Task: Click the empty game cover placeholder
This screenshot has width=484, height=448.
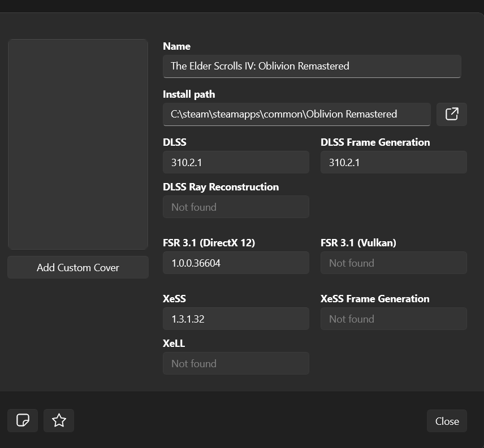Action: coord(78,144)
